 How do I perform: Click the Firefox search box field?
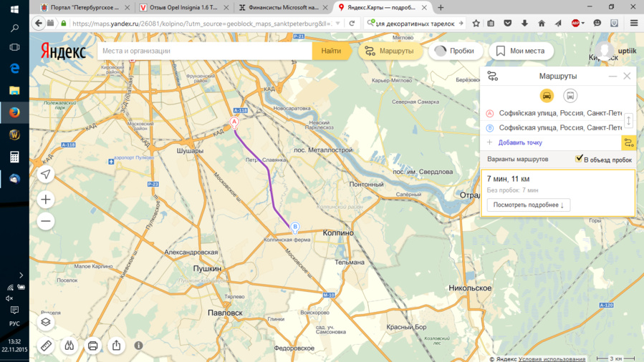tap(415, 24)
